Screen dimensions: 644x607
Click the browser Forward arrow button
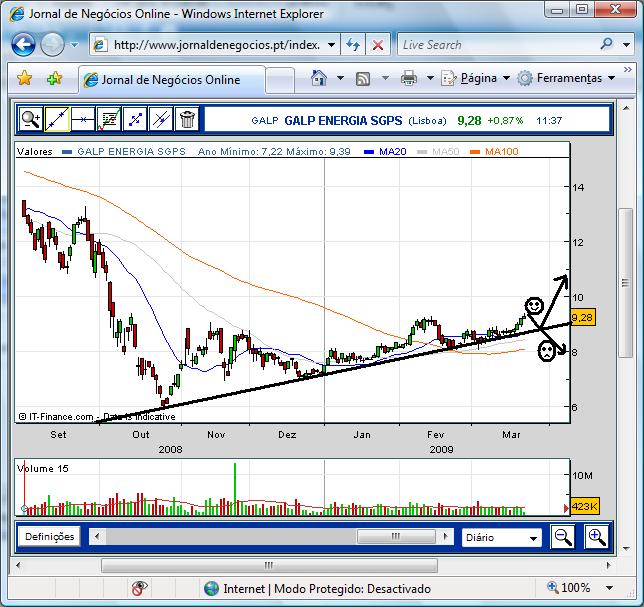(x=52, y=44)
